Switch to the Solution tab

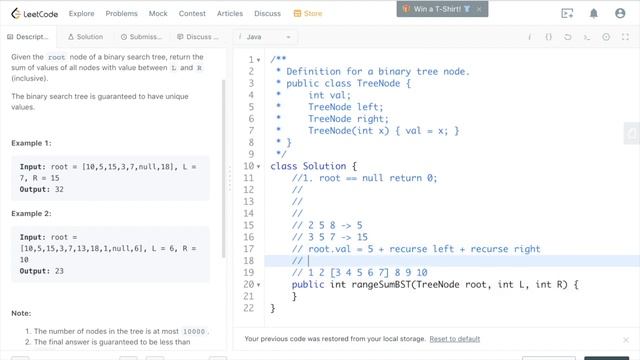85,37
